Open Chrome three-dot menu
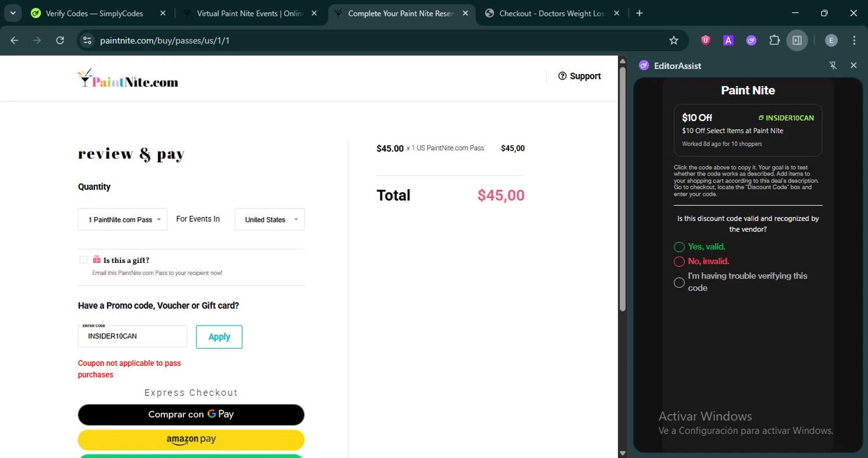Viewport: 868px width, 458px height. pos(854,40)
